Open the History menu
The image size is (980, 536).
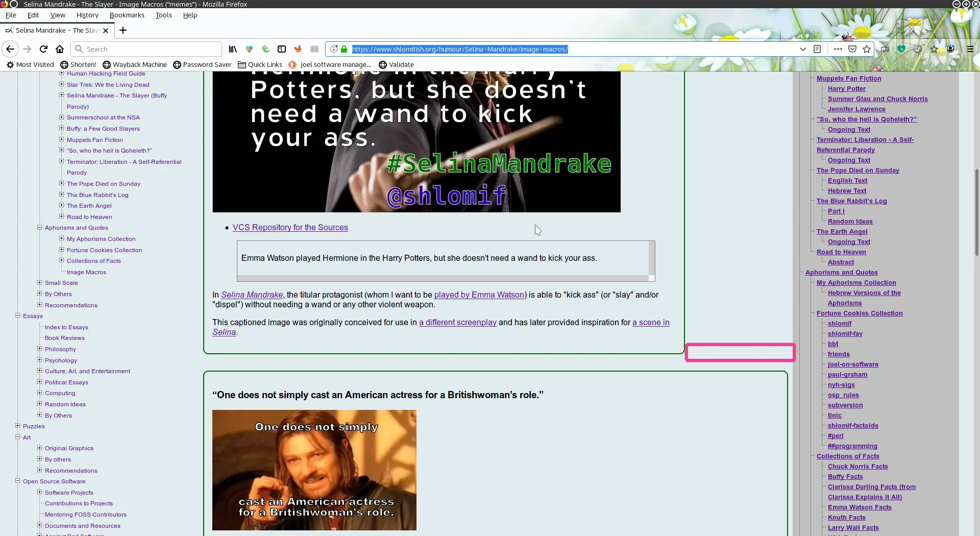coord(87,15)
